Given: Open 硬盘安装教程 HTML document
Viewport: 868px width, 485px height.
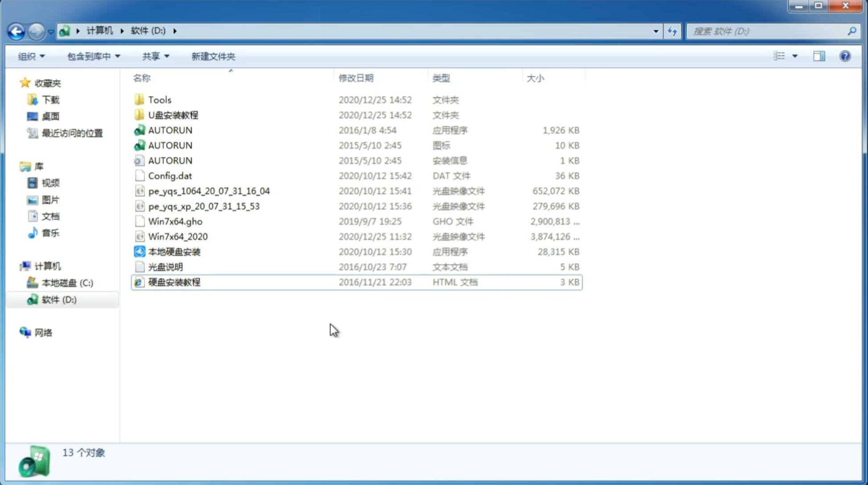Looking at the screenshot, I should (174, 282).
